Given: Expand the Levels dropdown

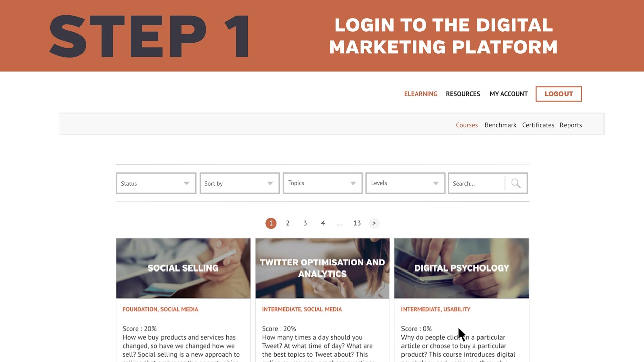Looking at the screenshot, I should 406,183.
